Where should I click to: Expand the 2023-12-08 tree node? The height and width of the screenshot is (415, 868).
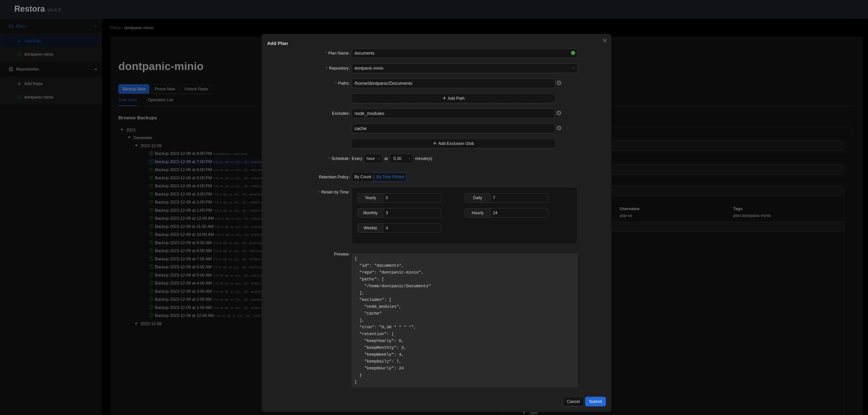point(136,324)
